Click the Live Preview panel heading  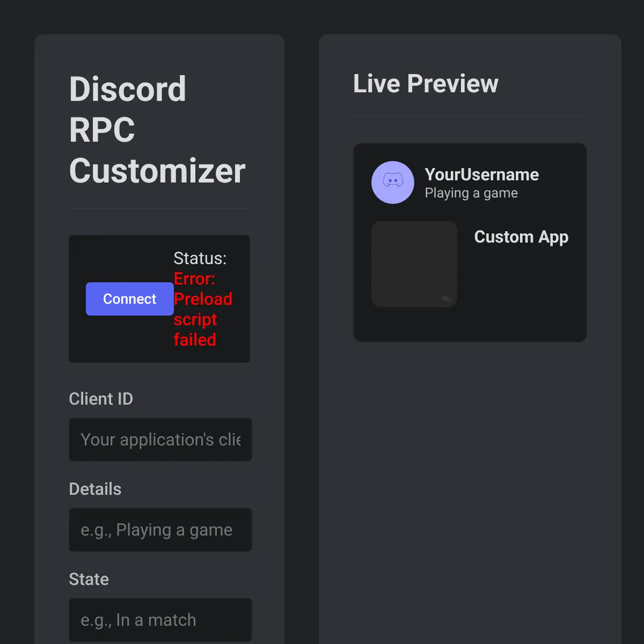pyautogui.click(x=426, y=84)
